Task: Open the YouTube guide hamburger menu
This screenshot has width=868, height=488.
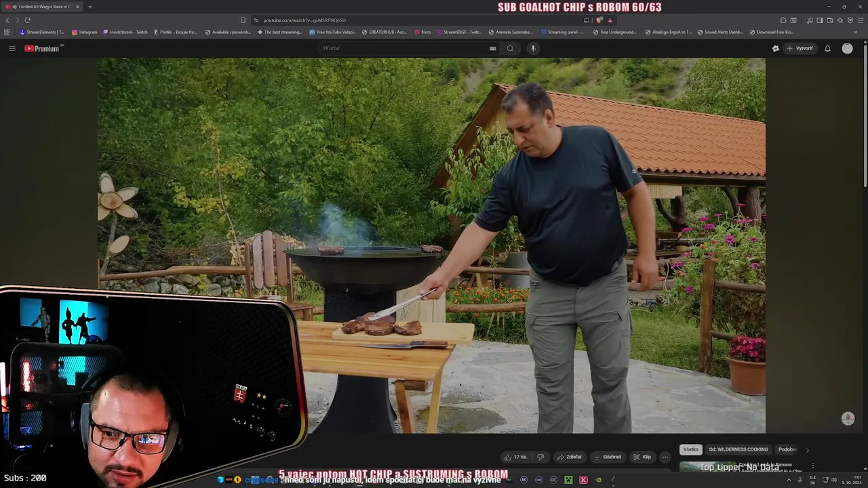Action: (12, 48)
